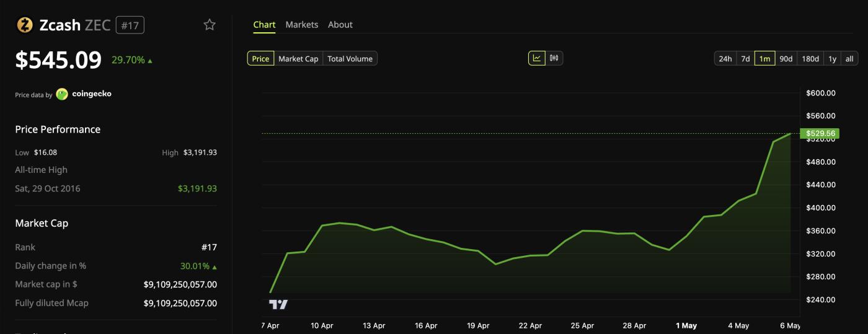Open the Markets tab
868x334 pixels.
302,25
